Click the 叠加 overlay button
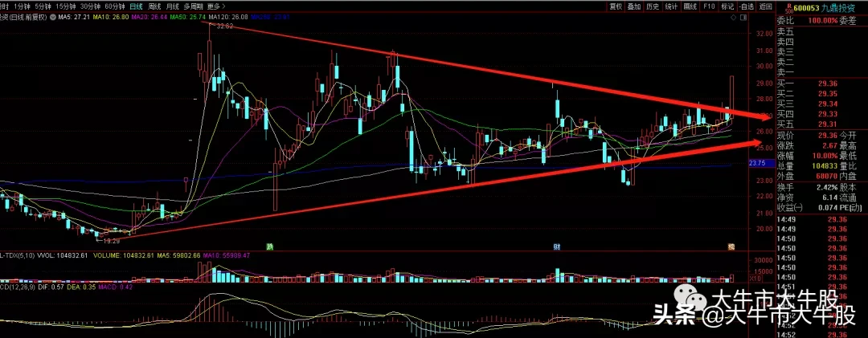The image size is (868, 338). coord(634,6)
